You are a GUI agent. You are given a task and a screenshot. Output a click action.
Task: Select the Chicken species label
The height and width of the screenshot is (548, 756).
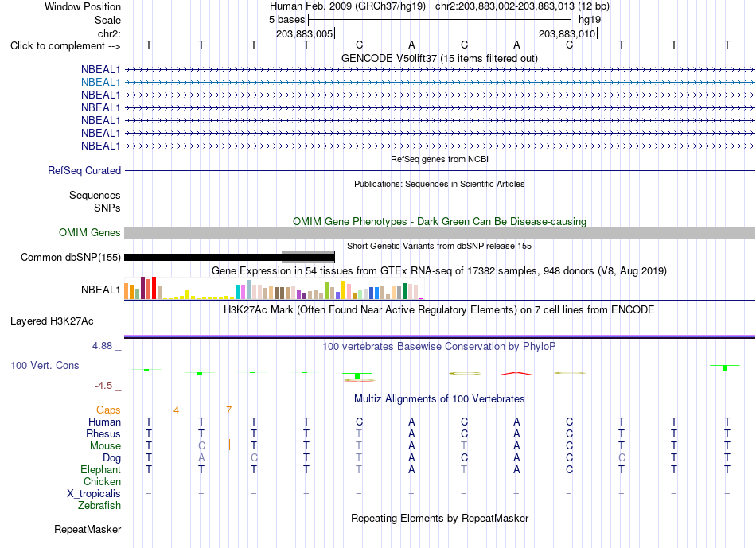[x=102, y=481]
